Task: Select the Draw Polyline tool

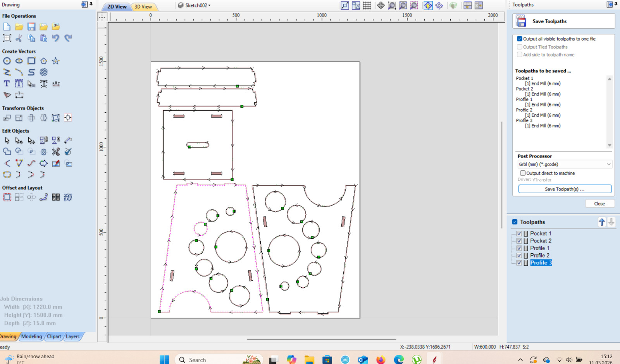Action: pyautogui.click(x=7, y=72)
